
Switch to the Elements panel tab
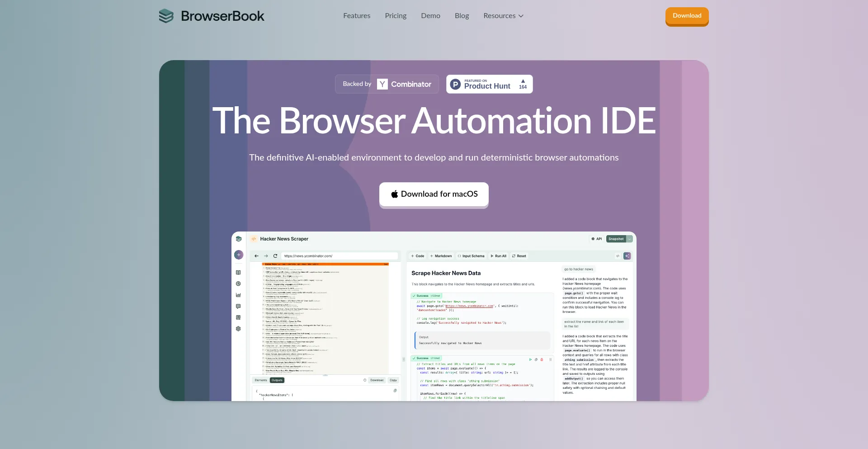pyautogui.click(x=261, y=380)
